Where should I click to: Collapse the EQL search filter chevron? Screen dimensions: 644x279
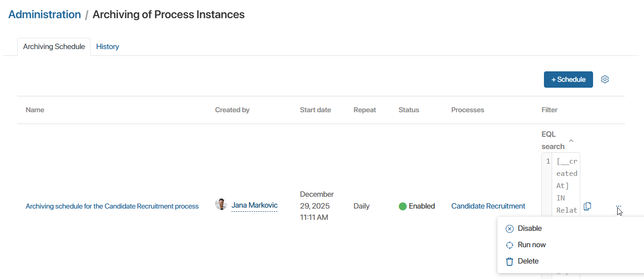pyautogui.click(x=571, y=141)
